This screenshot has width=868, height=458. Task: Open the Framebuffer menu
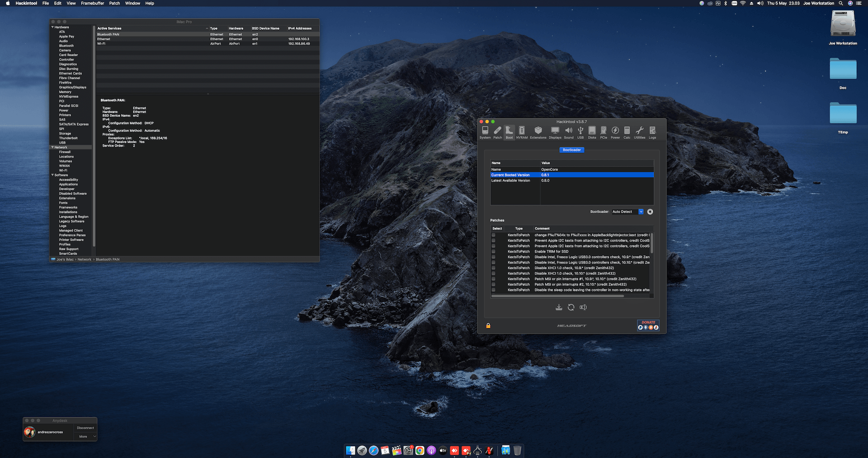tap(92, 3)
